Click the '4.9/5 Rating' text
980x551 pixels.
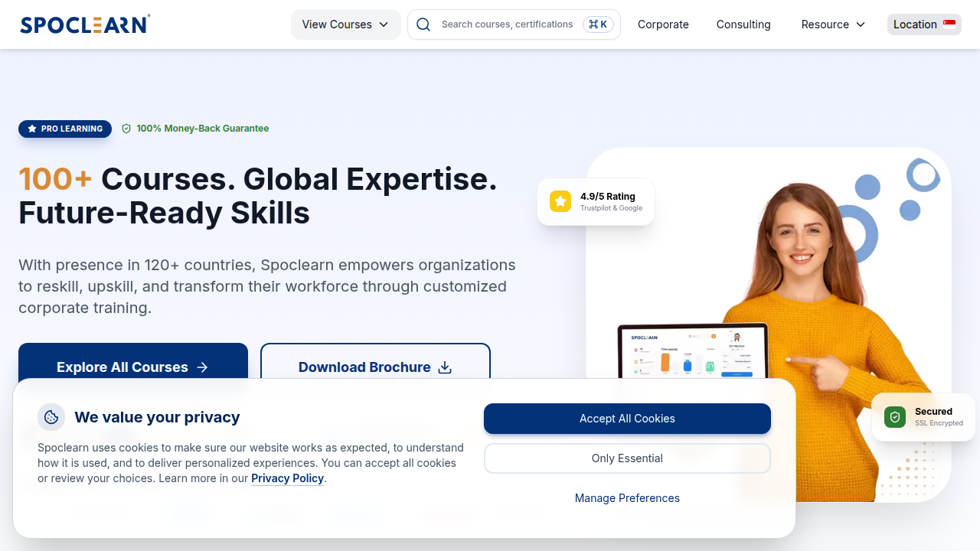pyautogui.click(x=608, y=197)
